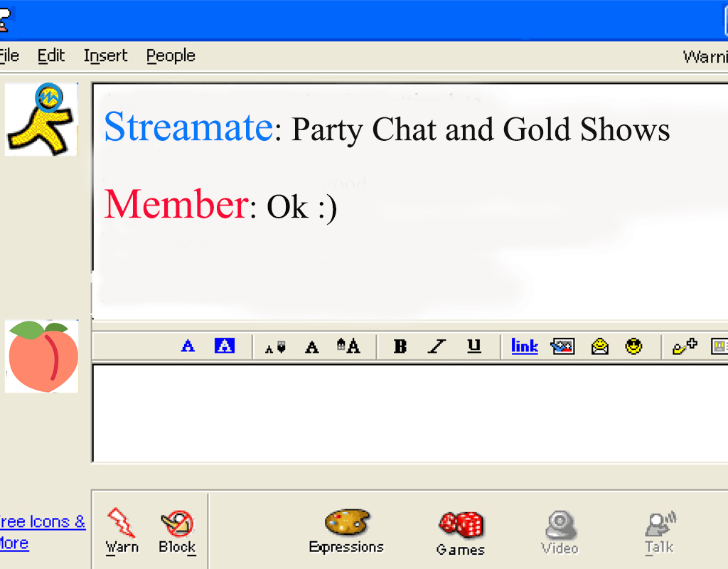Select the background color A icon
Viewport: 728px width, 569px height.
224,346
